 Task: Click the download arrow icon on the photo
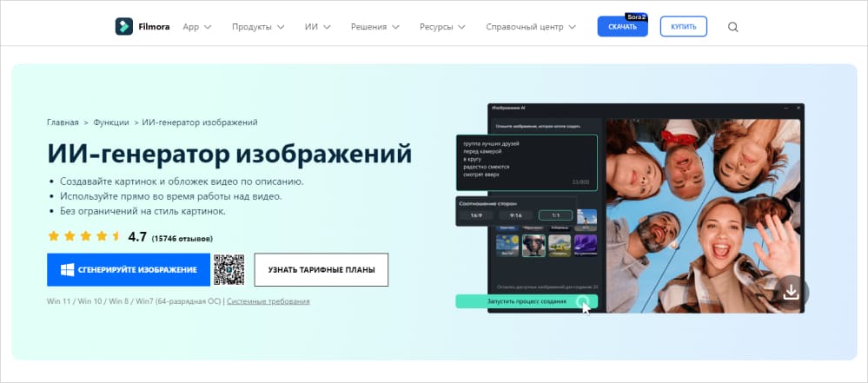coord(791,292)
